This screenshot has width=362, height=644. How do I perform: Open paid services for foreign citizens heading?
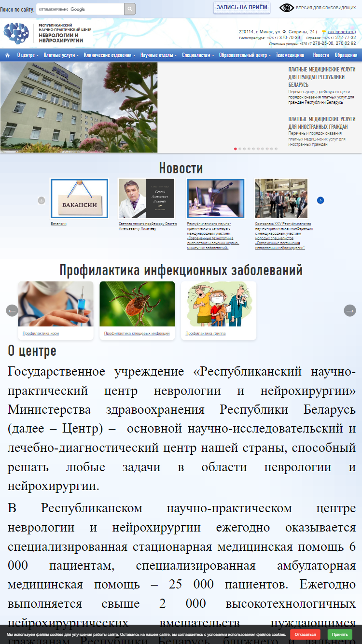(x=322, y=123)
